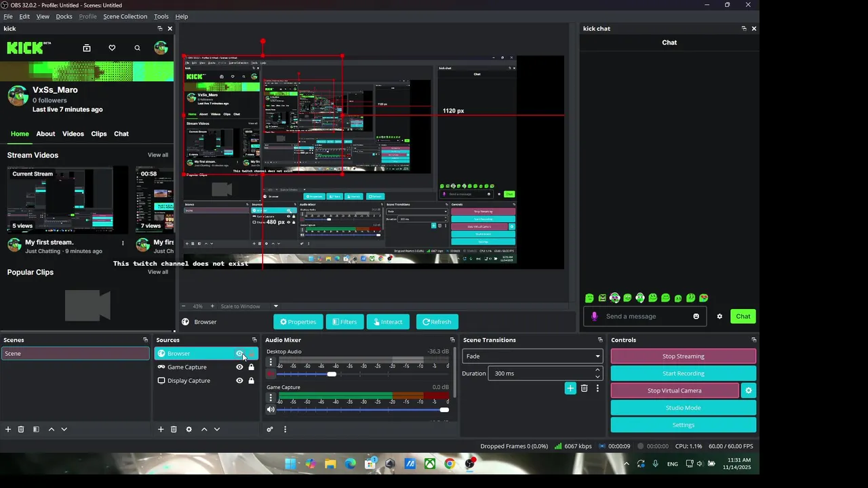Unlock the Game Capture source
Screen dimensions: 868x488
click(x=252, y=367)
